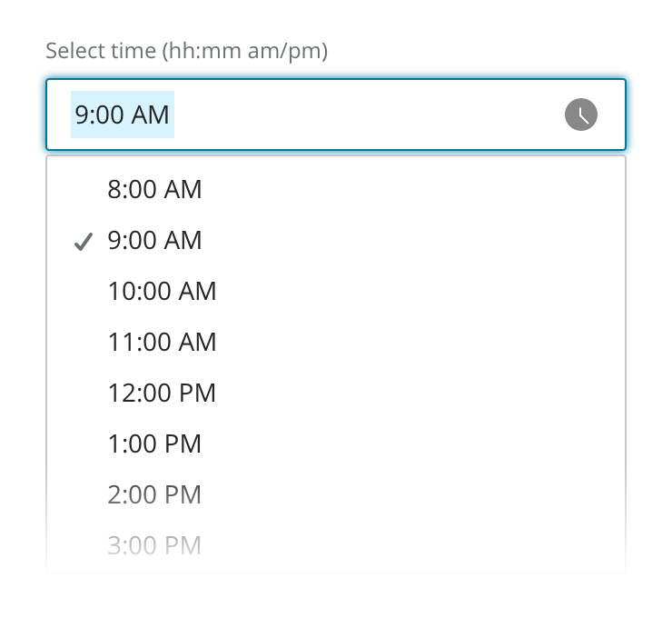Click the checkmark beside 9:00 AM
Image resolution: width=672 pixels, height=618 pixels.
(84, 242)
